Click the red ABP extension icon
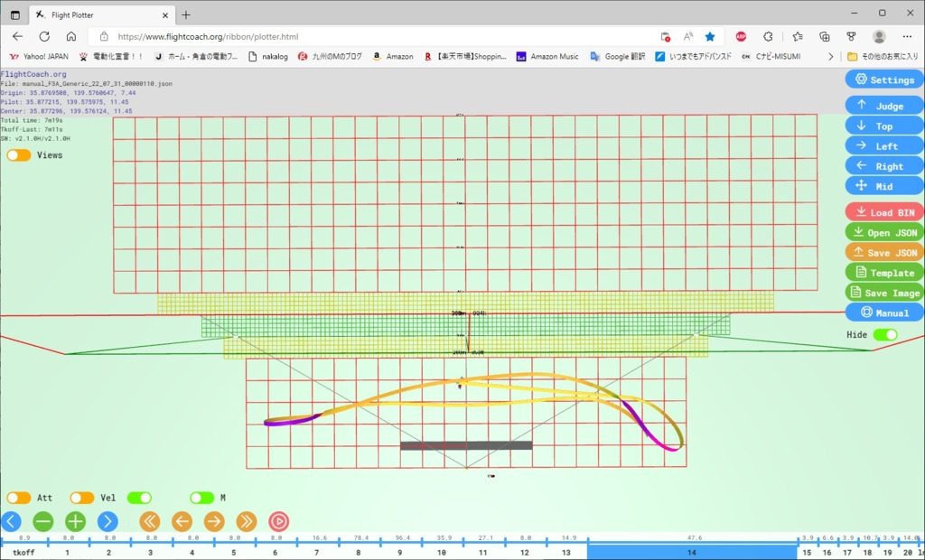925x560 pixels. pos(741,37)
